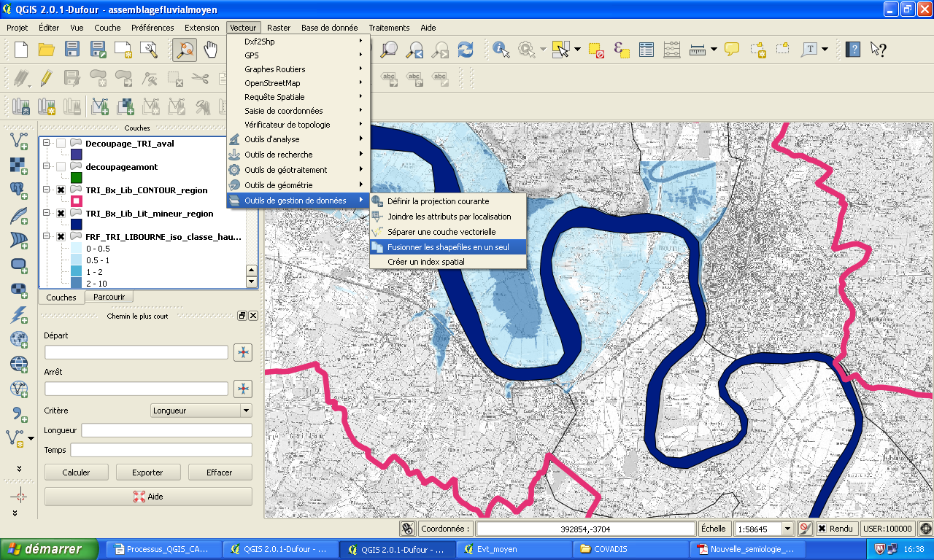
Task: Open the Traitements menu
Action: [x=389, y=28]
